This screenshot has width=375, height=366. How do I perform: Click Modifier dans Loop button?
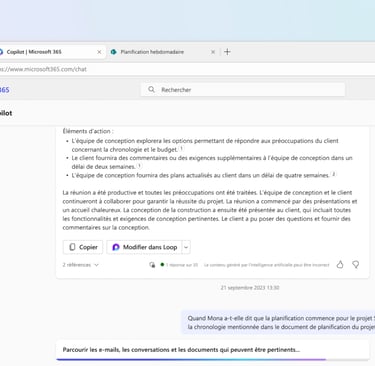[x=144, y=247]
